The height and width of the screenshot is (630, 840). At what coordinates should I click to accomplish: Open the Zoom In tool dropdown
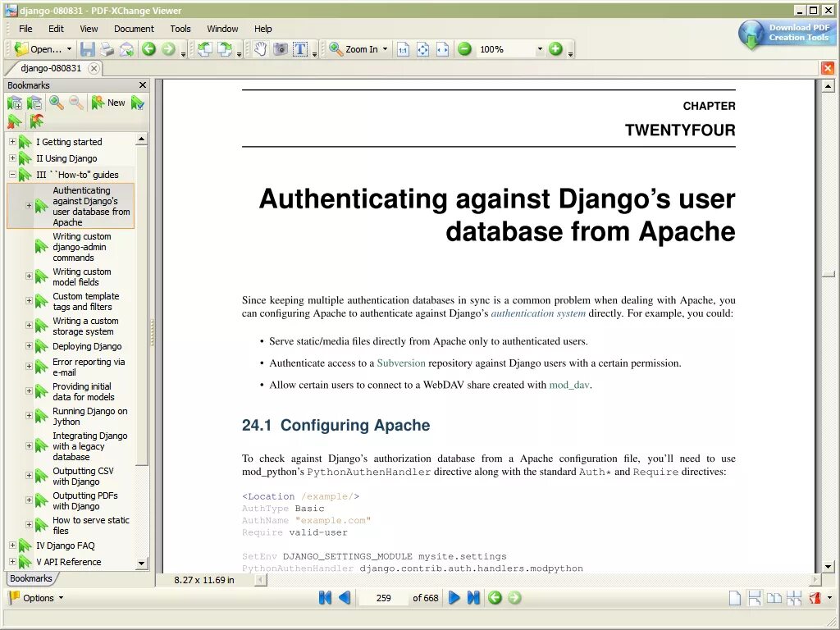[385, 49]
